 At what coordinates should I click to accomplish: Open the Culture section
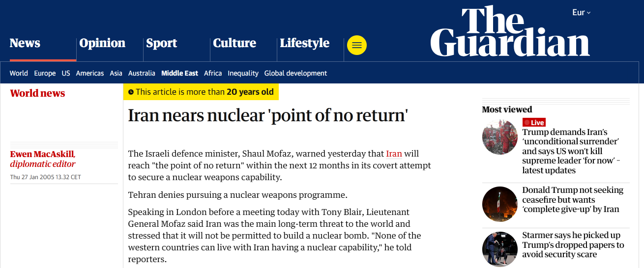coord(234,43)
